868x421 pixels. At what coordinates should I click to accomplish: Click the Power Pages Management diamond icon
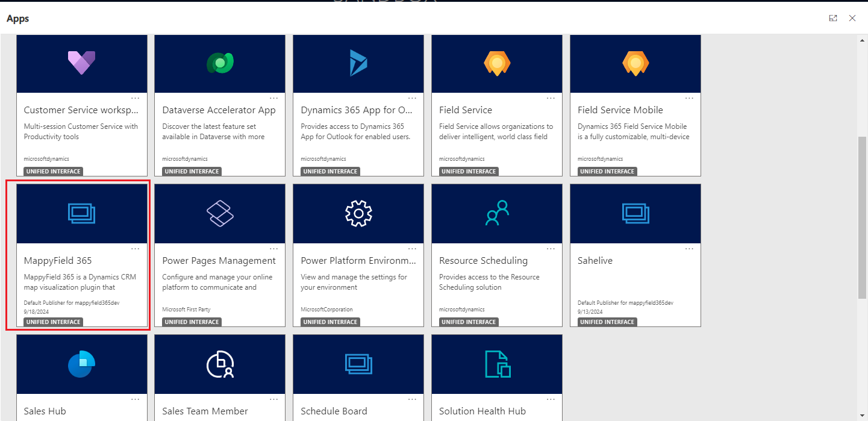(x=220, y=213)
